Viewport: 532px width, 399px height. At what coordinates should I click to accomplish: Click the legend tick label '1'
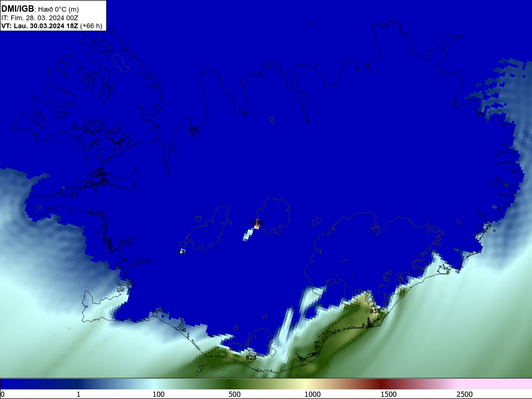click(78, 394)
